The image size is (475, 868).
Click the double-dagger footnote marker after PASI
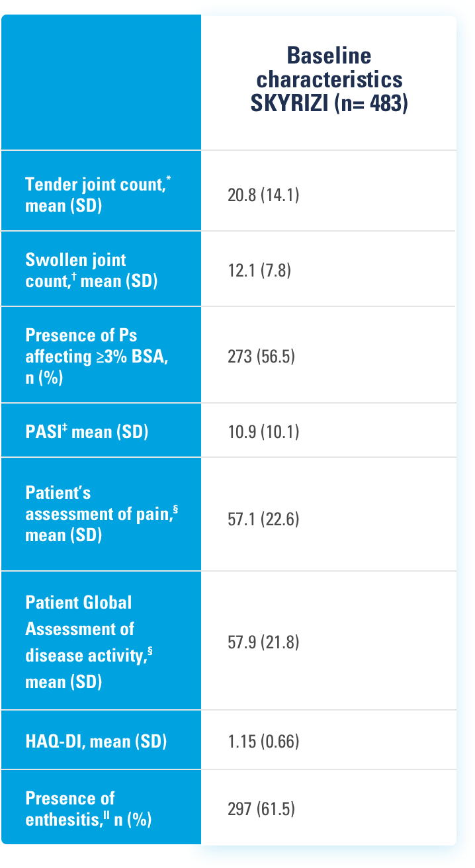tap(65, 427)
